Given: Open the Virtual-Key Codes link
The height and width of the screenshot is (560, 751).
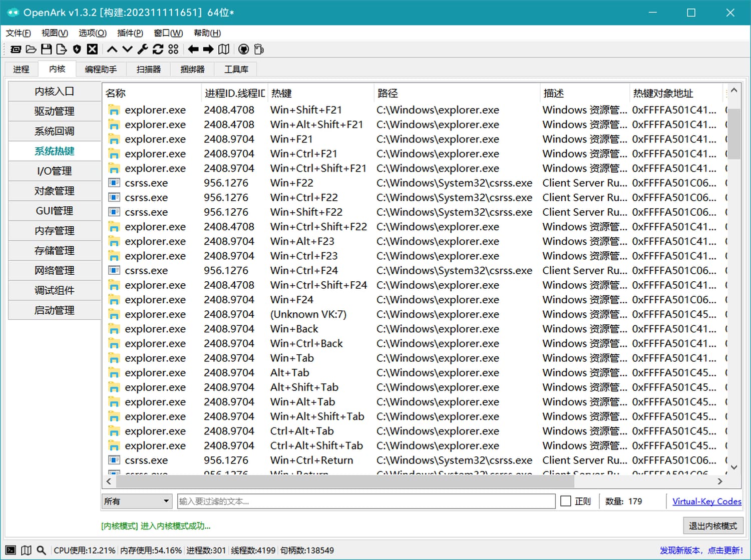Looking at the screenshot, I should click(x=706, y=501).
